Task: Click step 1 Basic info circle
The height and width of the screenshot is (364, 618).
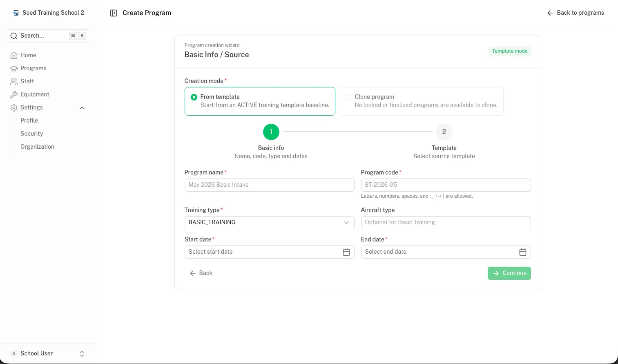Action: click(x=271, y=132)
